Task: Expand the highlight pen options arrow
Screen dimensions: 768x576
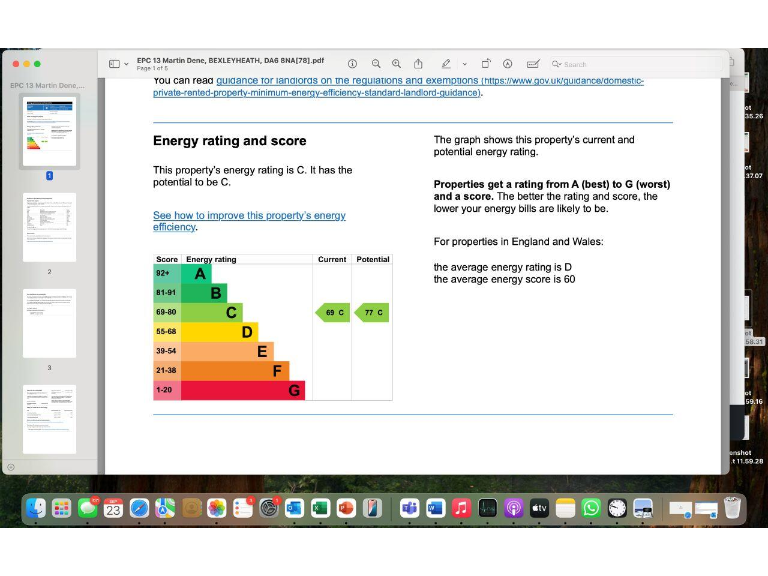Action: pos(464,64)
